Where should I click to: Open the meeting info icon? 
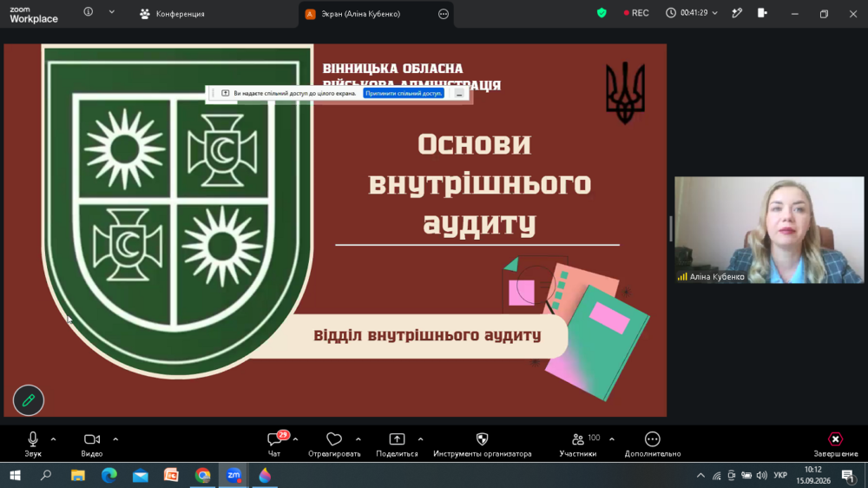coord(88,11)
